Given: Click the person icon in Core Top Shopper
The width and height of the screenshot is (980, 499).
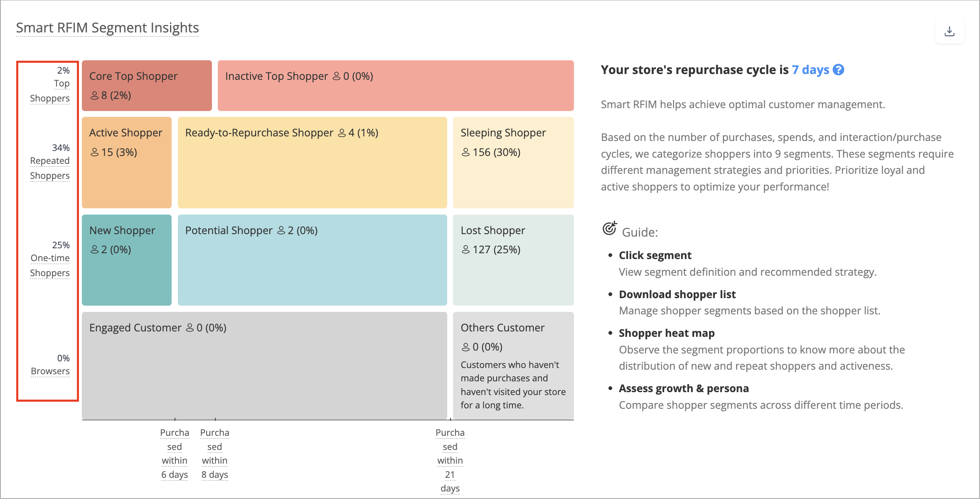Looking at the screenshot, I should click(x=95, y=96).
